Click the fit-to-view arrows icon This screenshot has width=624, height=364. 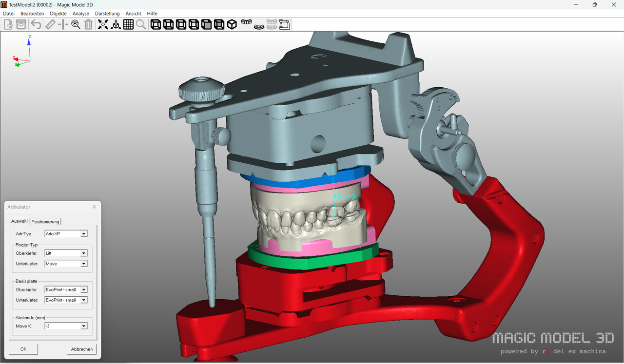click(x=103, y=24)
